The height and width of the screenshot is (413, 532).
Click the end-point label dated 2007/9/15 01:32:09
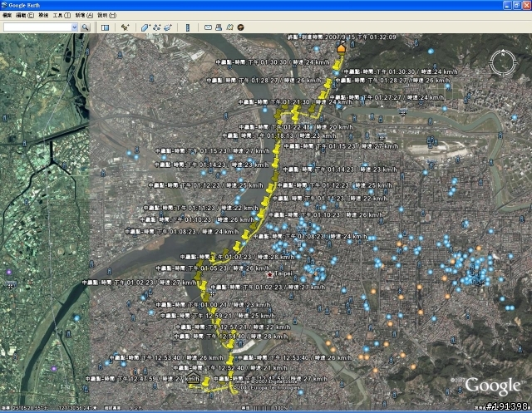342,37
